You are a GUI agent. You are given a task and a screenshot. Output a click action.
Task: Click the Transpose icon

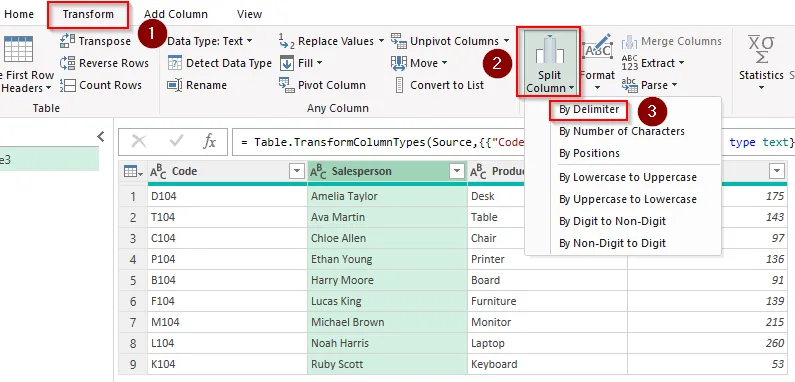tap(67, 41)
